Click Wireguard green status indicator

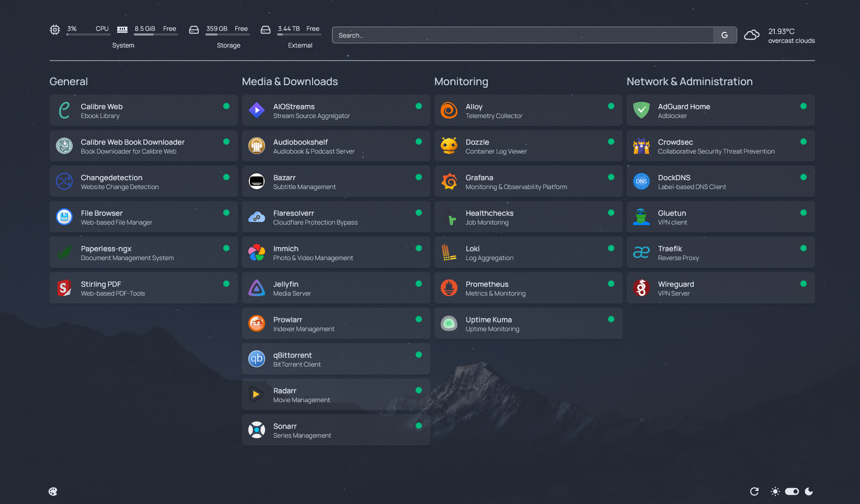click(x=804, y=284)
